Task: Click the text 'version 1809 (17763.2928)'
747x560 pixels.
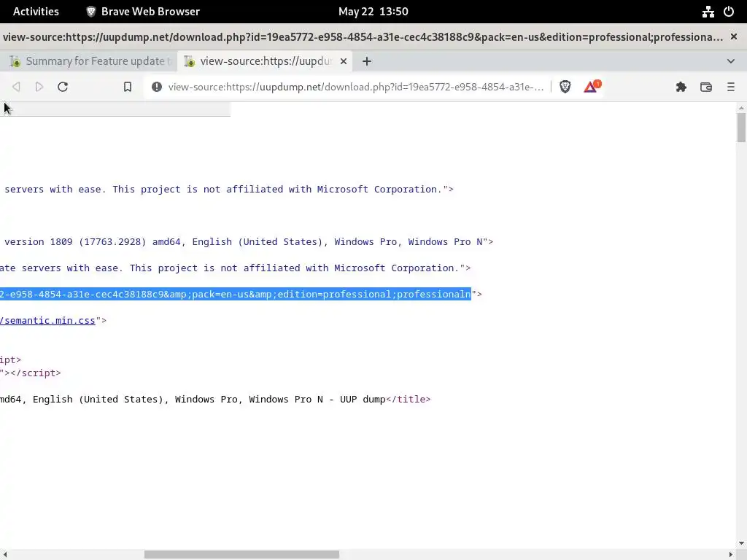Action: pyautogui.click(x=75, y=242)
